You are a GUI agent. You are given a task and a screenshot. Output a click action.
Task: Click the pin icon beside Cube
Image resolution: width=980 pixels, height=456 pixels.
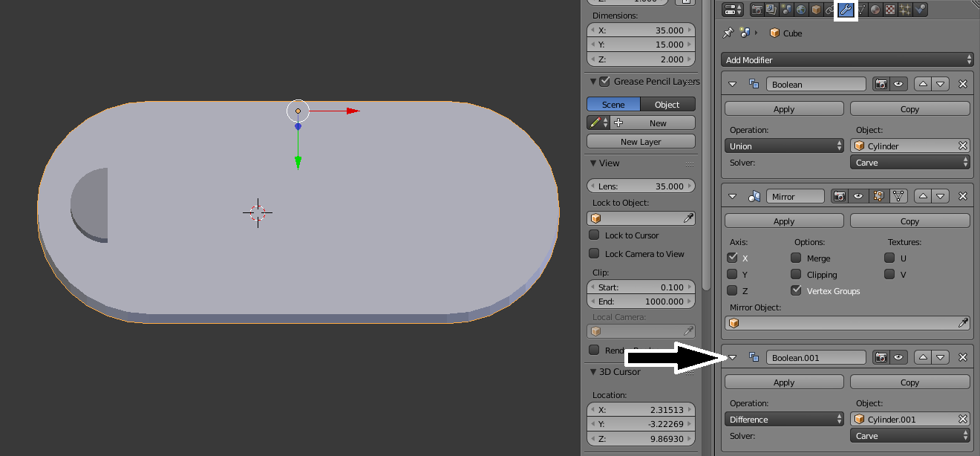point(728,33)
